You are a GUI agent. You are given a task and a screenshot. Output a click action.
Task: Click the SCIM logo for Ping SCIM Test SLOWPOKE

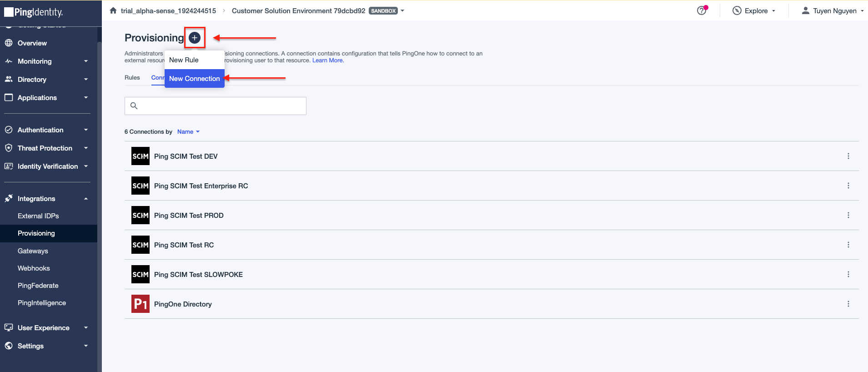[140, 274]
